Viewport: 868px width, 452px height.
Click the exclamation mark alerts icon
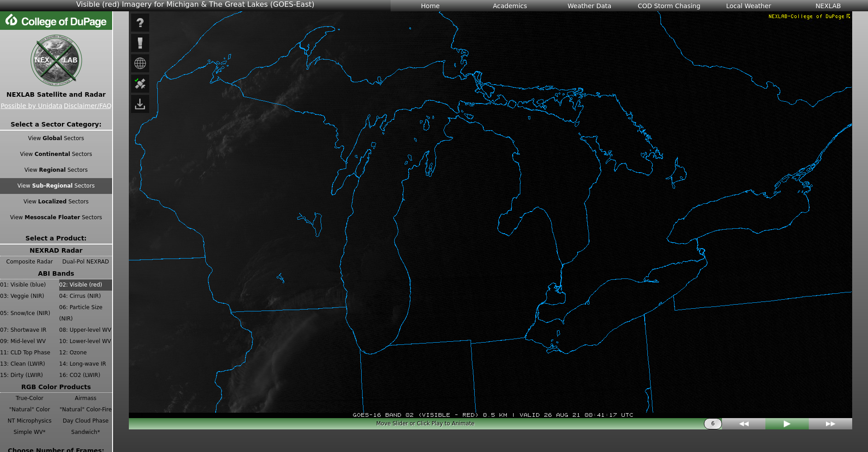pyautogui.click(x=140, y=43)
